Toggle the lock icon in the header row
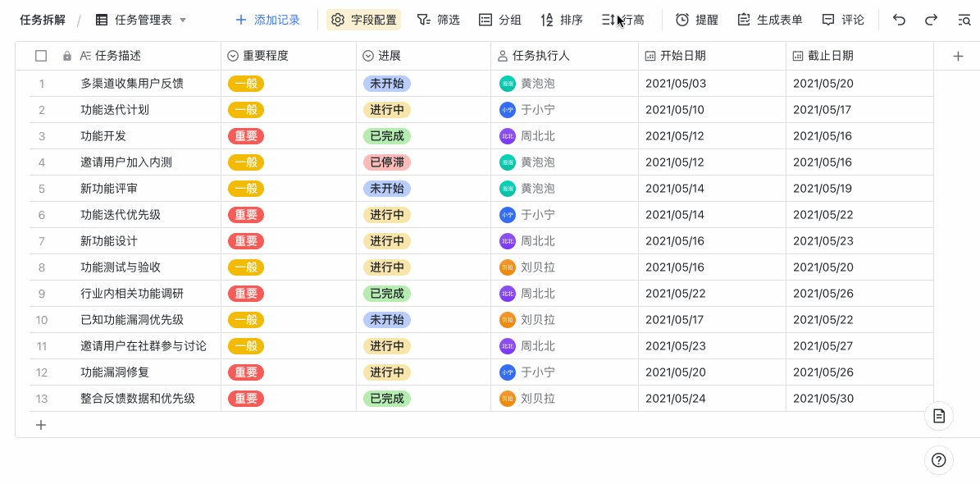The height and width of the screenshot is (484, 980). 66,55
